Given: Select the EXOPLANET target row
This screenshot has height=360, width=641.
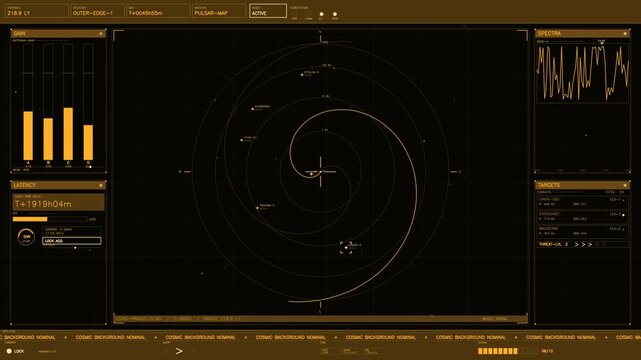Looking at the screenshot, I should tap(582, 217).
